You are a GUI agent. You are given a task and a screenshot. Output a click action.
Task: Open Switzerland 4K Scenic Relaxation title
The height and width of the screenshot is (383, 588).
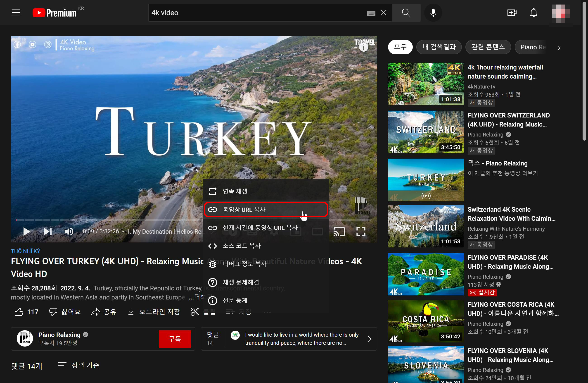[511, 214]
